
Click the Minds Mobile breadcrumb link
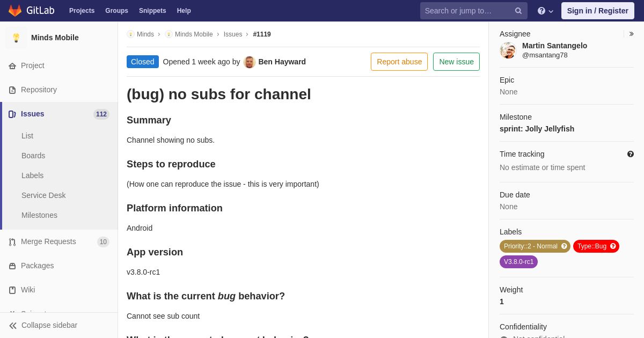click(x=194, y=34)
